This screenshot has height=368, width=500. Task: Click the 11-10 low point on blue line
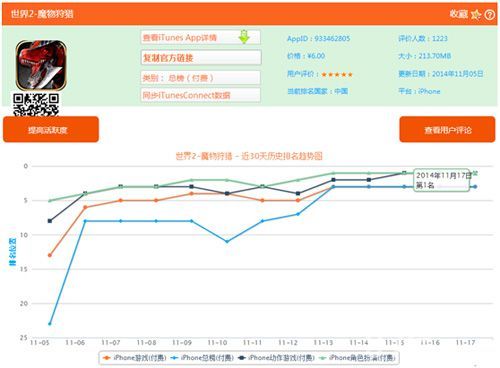point(227,241)
